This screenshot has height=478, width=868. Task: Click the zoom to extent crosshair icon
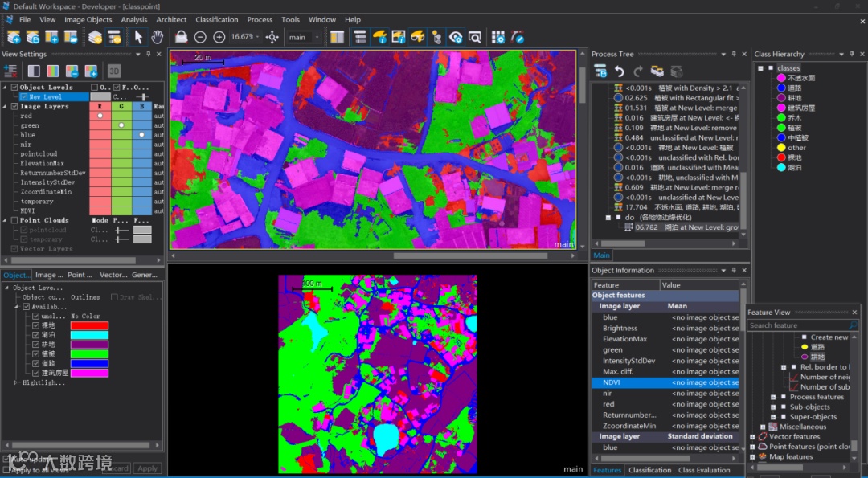272,37
